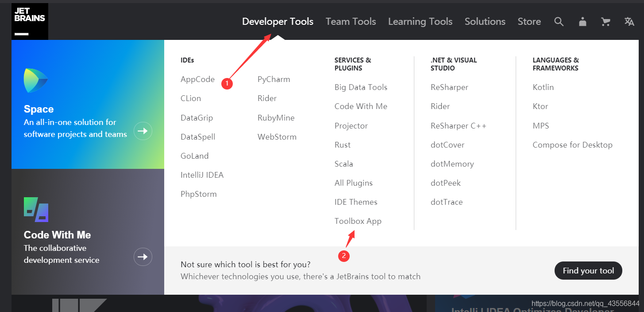
Task: Click the Space card title
Action: point(39,109)
